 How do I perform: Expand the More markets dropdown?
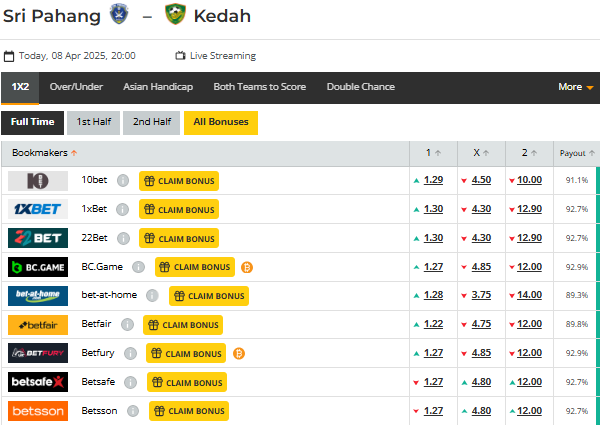(575, 87)
